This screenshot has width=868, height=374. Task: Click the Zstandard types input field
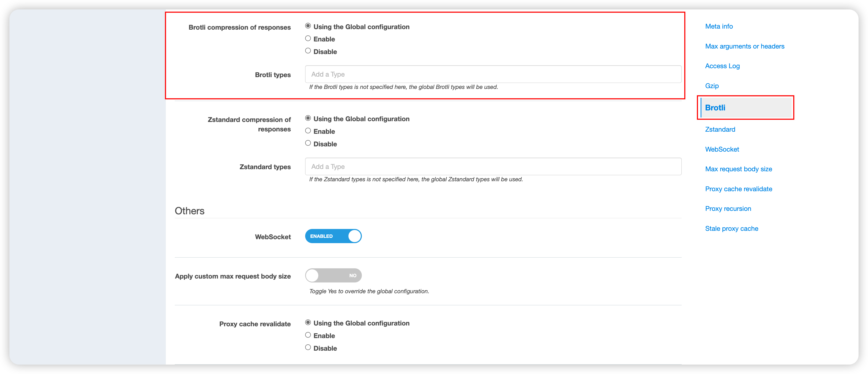[493, 167]
